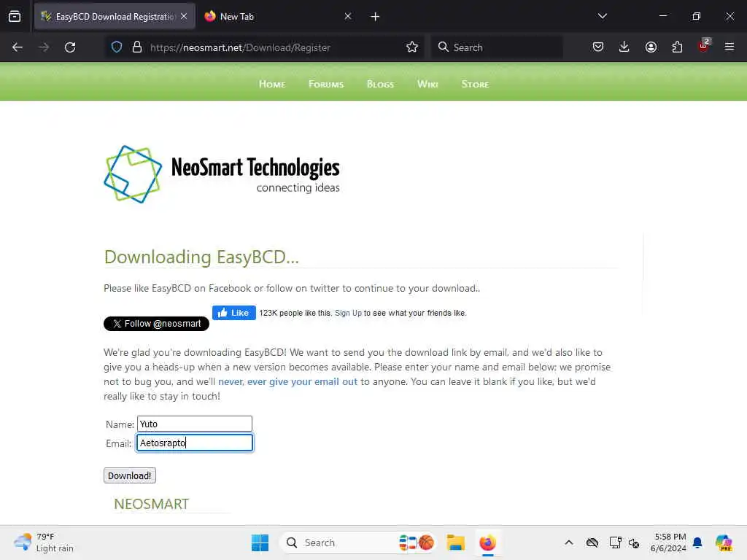Open the Firefox application menu
Image resolution: width=747 pixels, height=560 pixels.
click(x=729, y=47)
